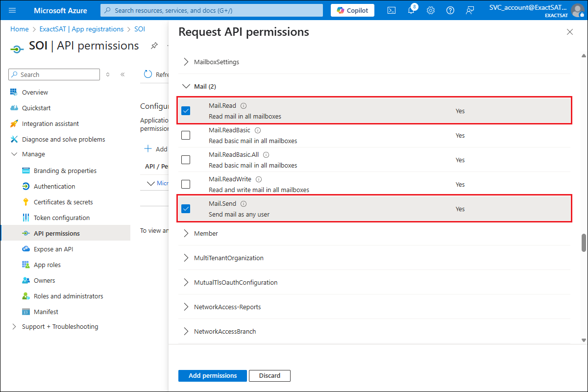588x392 pixels.
Task: Open the portal hamburger menu
Action: point(13,10)
